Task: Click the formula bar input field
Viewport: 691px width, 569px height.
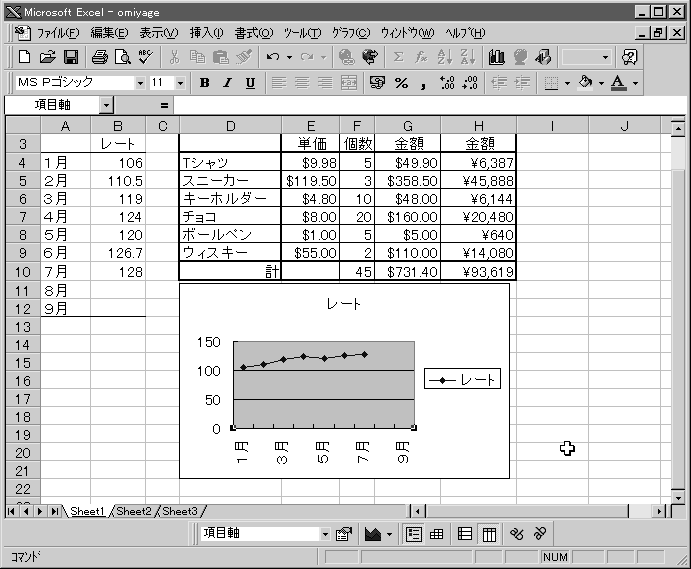Action: coord(420,104)
